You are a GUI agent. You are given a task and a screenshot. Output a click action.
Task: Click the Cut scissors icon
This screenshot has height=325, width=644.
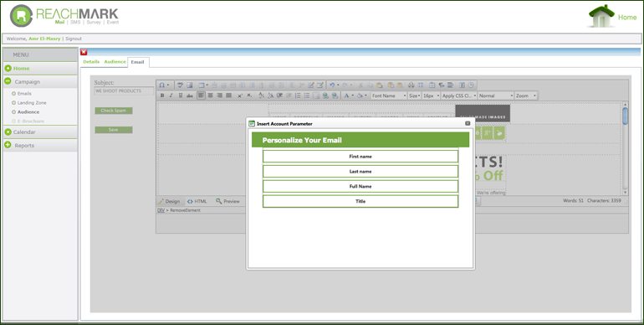point(360,85)
